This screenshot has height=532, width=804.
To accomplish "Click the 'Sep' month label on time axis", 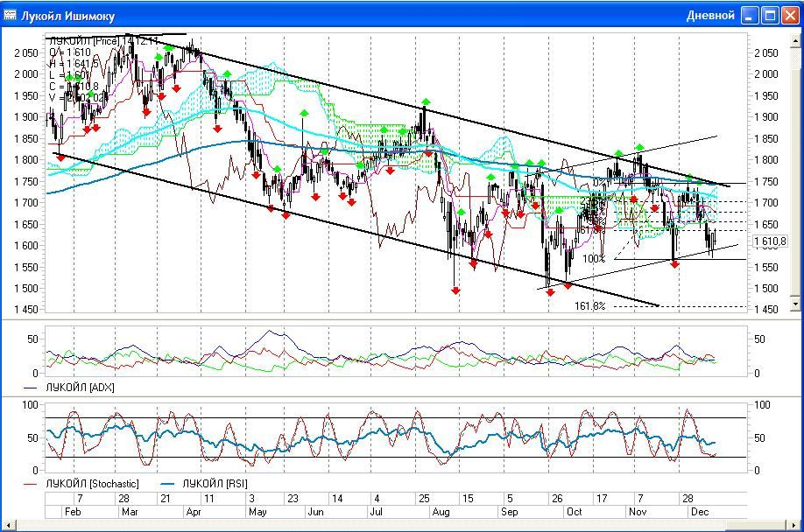I will (509, 512).
